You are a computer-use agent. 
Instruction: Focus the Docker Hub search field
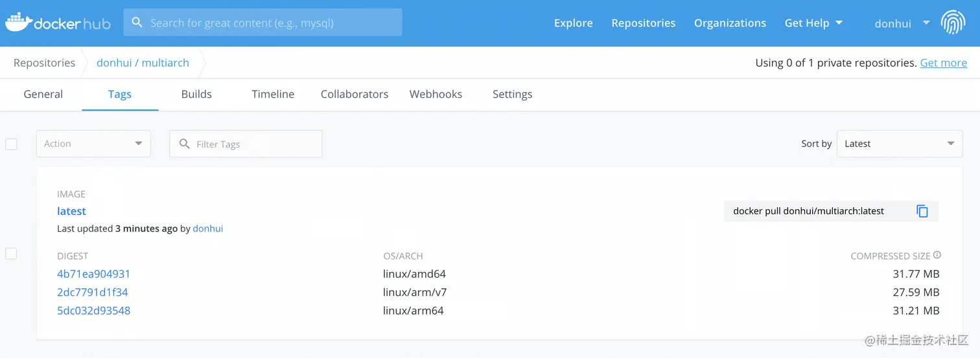tap(262, 23)
